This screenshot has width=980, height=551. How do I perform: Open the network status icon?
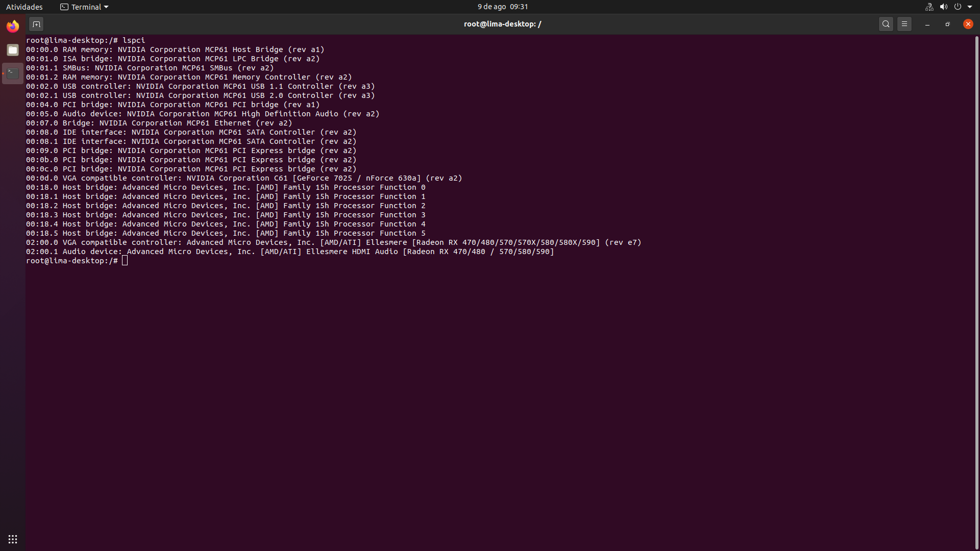pos(929,7)
